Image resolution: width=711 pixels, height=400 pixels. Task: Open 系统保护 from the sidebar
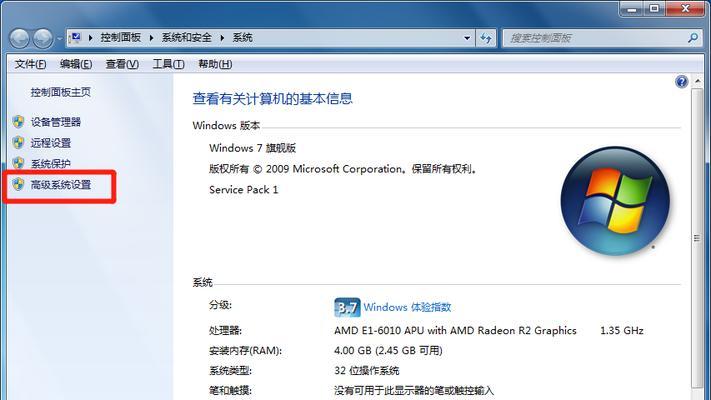click(x=51, y=164)
